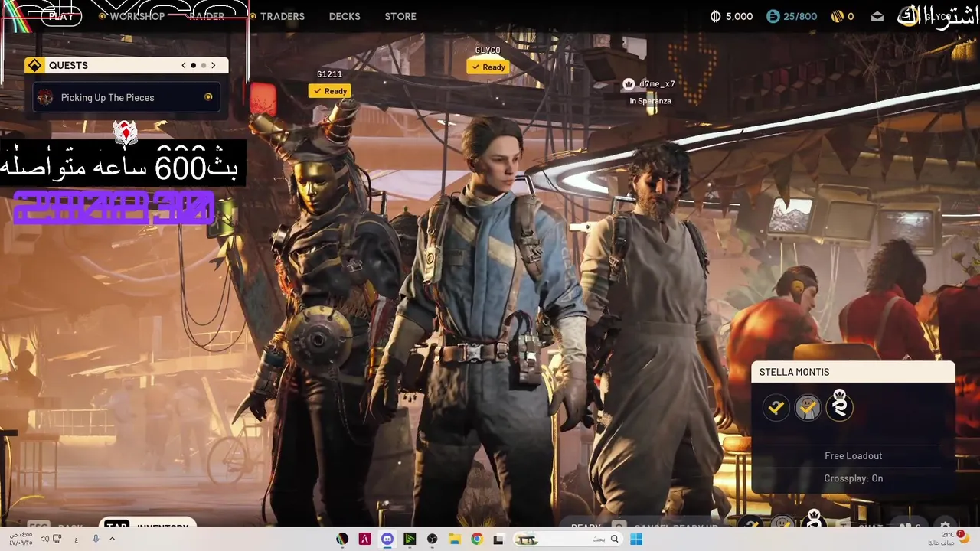
Task: Click the Picking Up The Pieces quest portrait
Action: (x=45, y=97)
